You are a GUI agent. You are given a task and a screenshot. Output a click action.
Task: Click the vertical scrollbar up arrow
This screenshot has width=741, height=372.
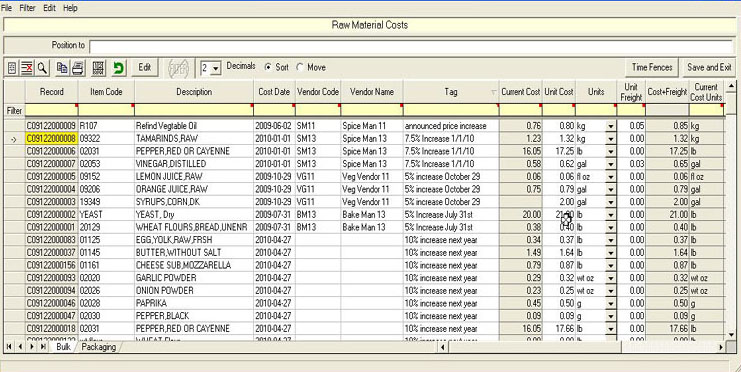click(x=731, y=86)
